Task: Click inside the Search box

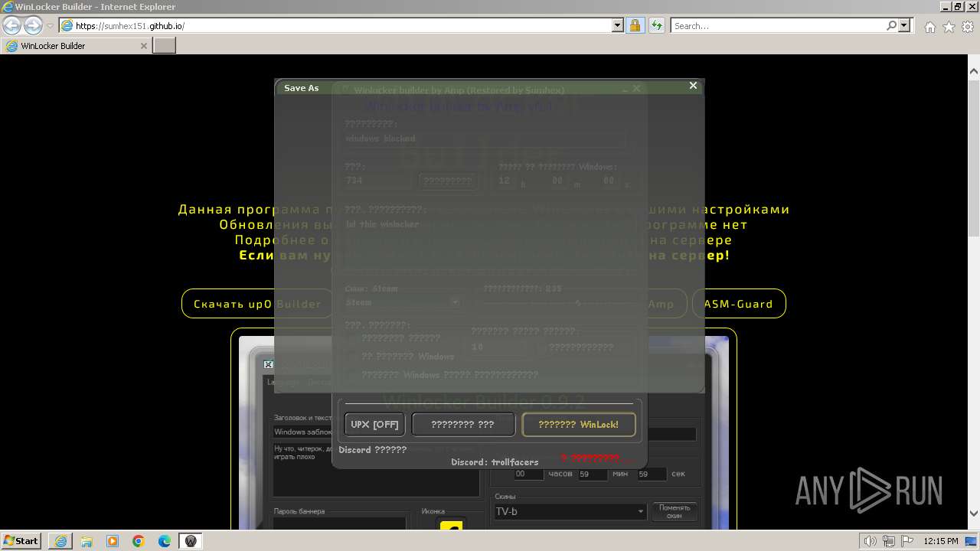Action: point(777,25)
